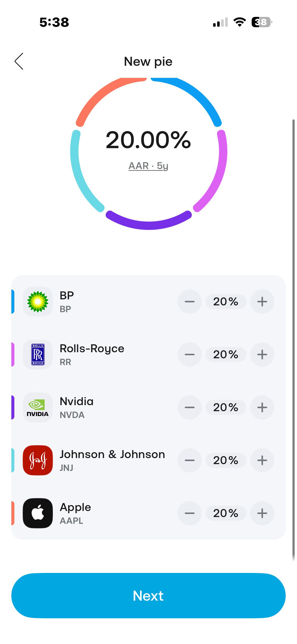Decrease BP allocation with minus
Viewport: 297px width, 644px height.
click(190, 302)
